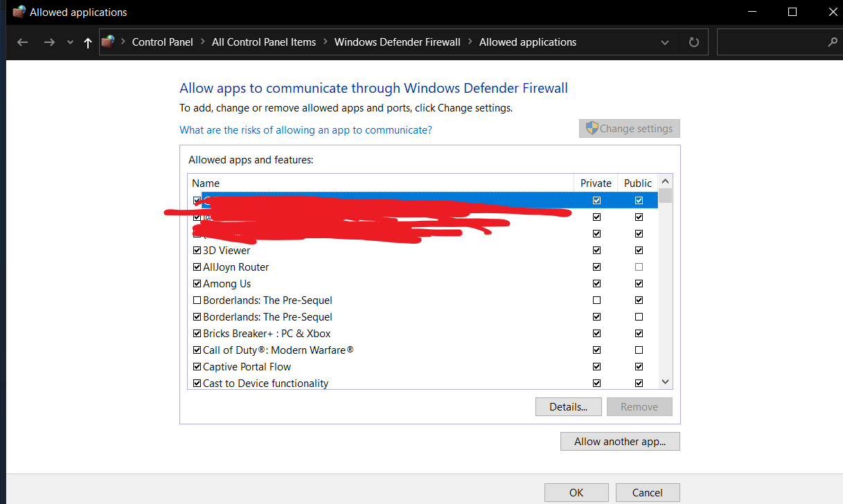Viewport: 843px width, 504px height.
Task: Go up one level arrow
Action: (88, 42)
